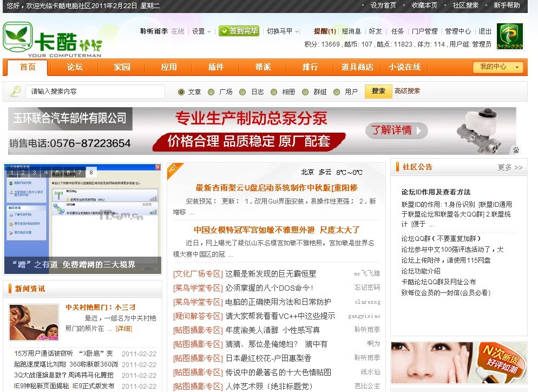
Task: Open the 帮派 tab
Action: [x=263, y=67]
